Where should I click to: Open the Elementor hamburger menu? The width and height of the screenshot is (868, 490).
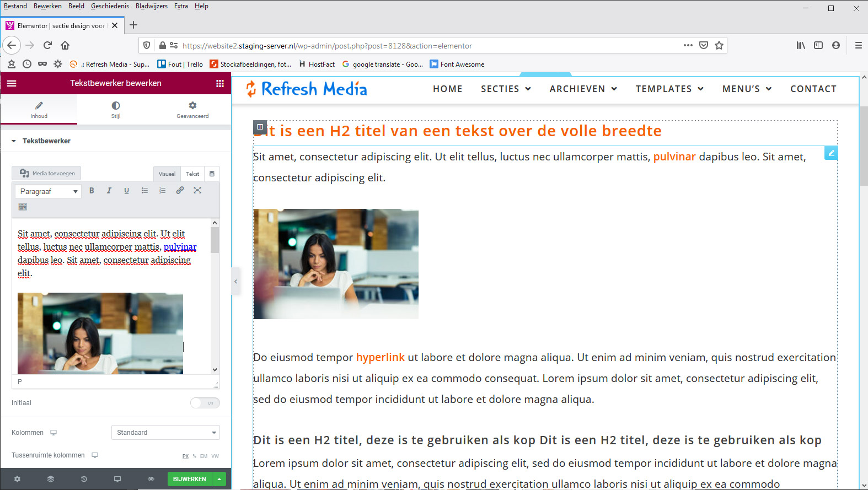[x=12, y=83]
